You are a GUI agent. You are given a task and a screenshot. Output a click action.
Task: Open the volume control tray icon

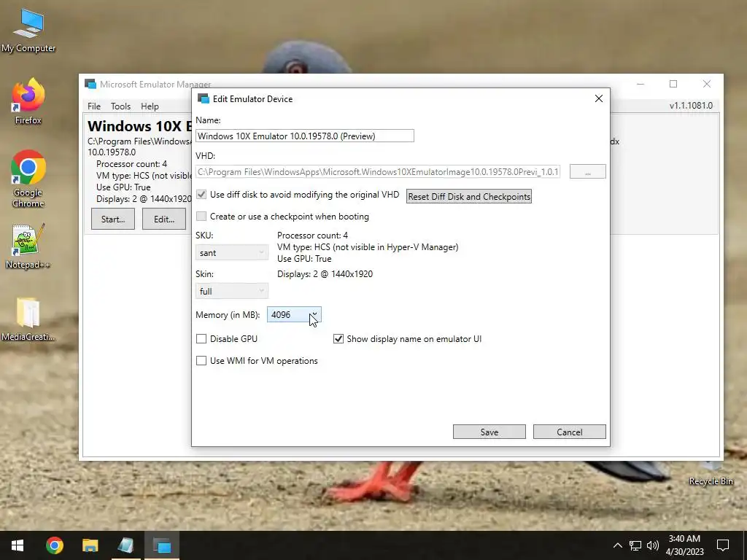click(653, 545)
